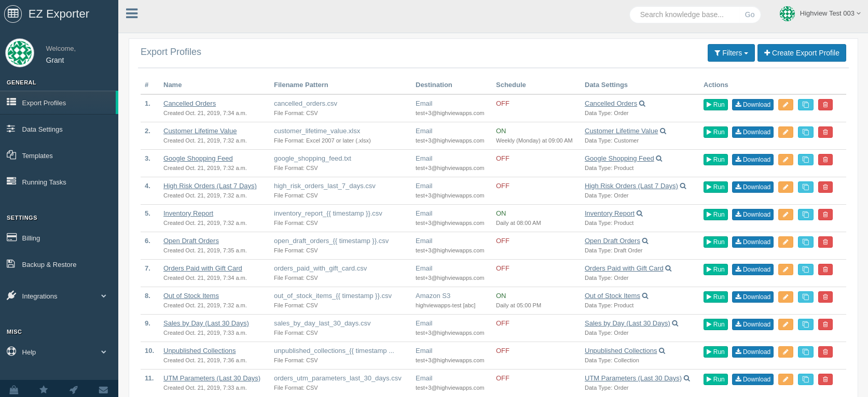Image resolution: width=868 pixels, height=397 pixels.
Task: Focus the Search knowledge base field
Action: coord(686,15)
